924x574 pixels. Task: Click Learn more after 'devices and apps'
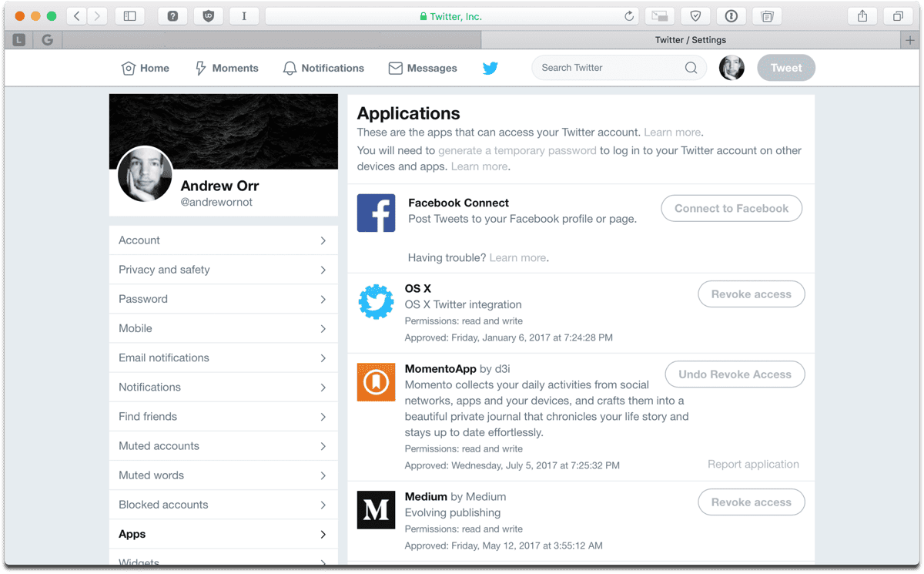(479, 166)
